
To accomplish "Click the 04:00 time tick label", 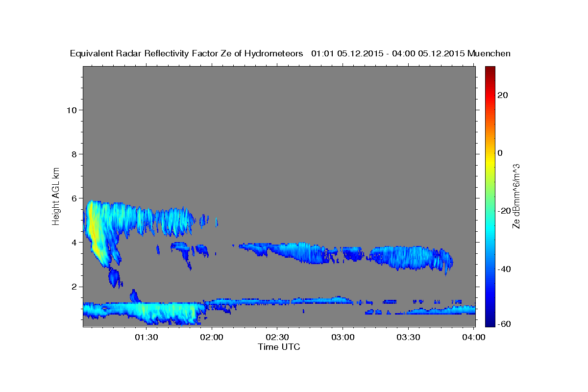I will 474,337.
